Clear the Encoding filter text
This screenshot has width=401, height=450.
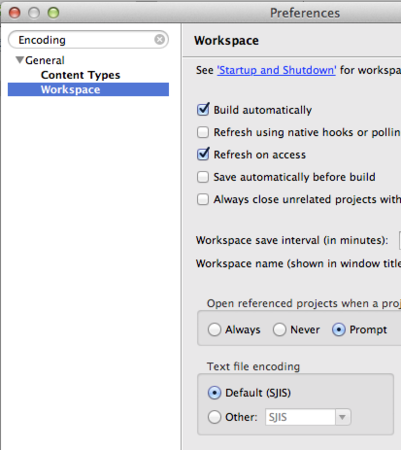[160, 40]
